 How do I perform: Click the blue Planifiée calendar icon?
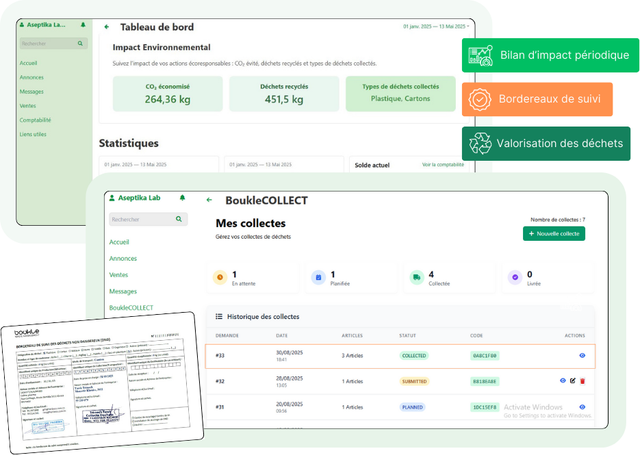tap(318, 277)
